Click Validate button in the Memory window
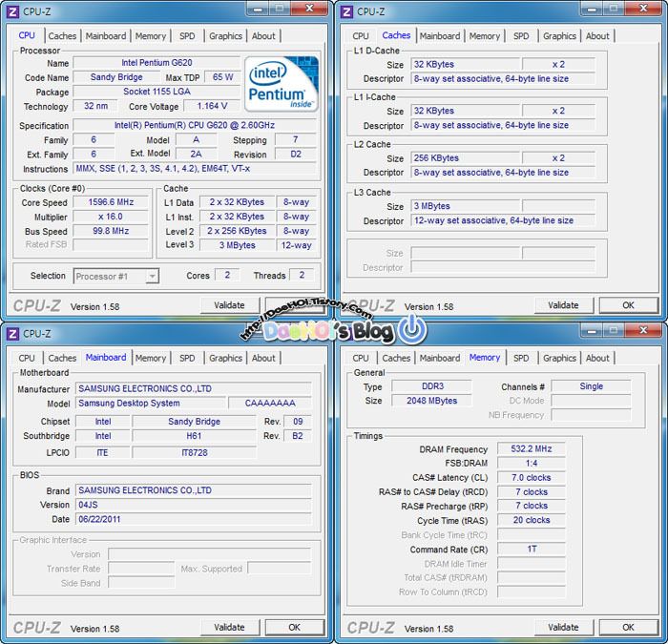Screen dimensions: 668x644 click(x=564, y=627)
